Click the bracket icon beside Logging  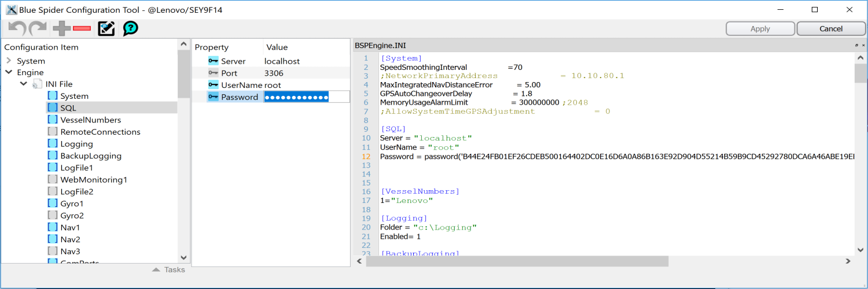click(x=52, y=144)
